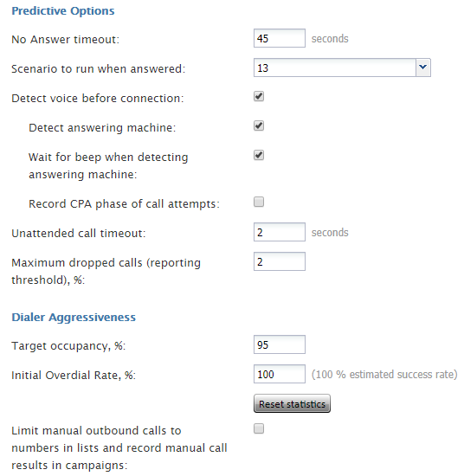Click seconds label beside No Answer timeout
The height and width of the screenshot is (476, 464).
click(x=330, y=39)
